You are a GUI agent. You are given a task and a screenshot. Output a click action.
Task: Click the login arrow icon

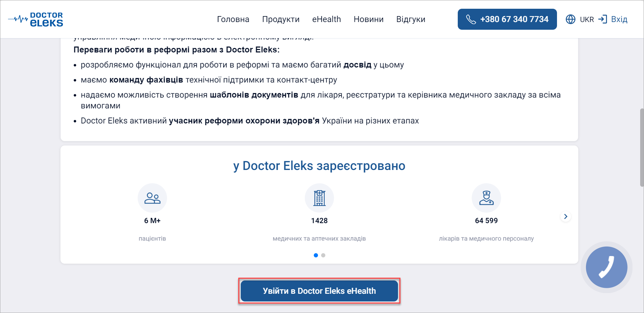[x=603, y=19]
